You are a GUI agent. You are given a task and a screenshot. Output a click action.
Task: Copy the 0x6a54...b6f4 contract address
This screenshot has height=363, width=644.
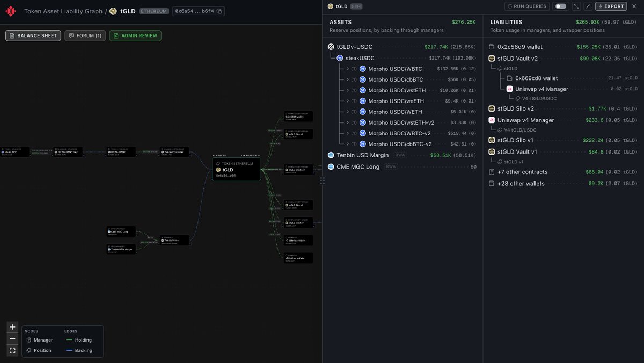[x=219, y=11]
